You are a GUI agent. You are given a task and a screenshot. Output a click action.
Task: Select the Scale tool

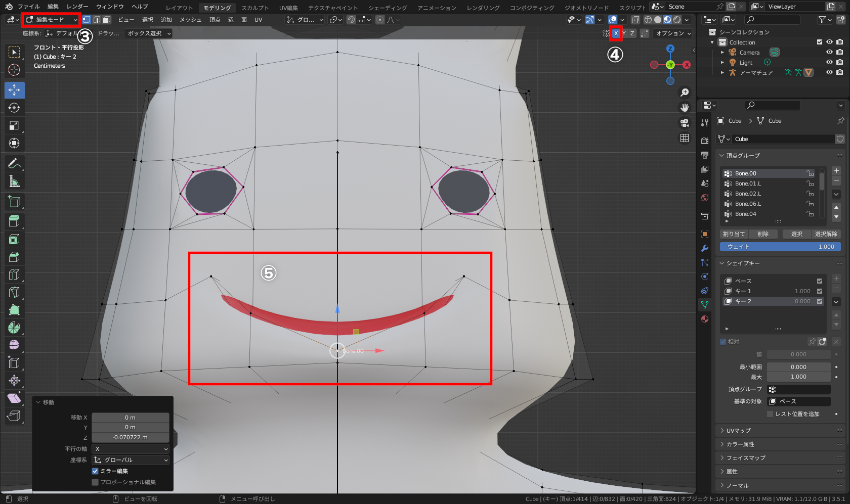[14, 125]
